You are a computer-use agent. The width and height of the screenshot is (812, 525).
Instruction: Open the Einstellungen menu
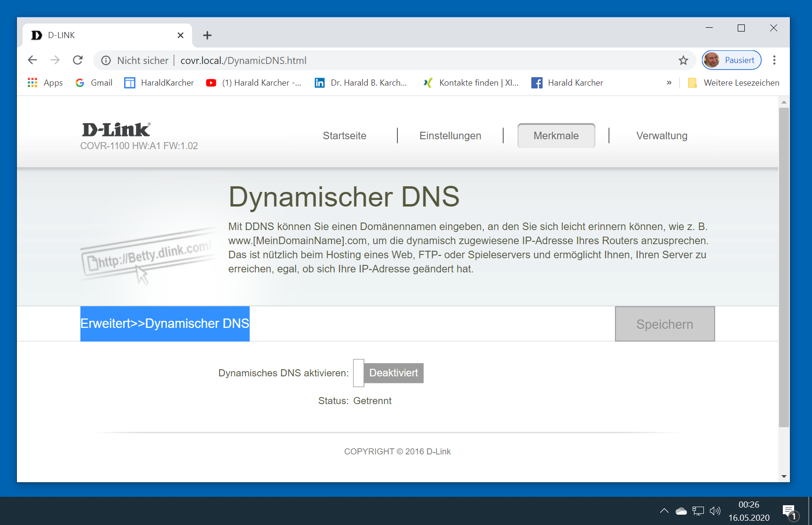pyautogui.click(x=450, y=136)
